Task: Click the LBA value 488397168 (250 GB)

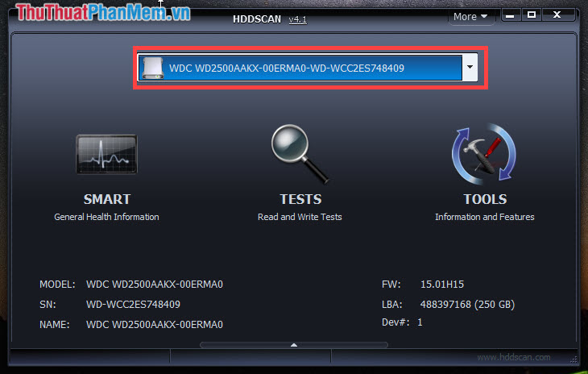Action: click(x=467, y=304)
